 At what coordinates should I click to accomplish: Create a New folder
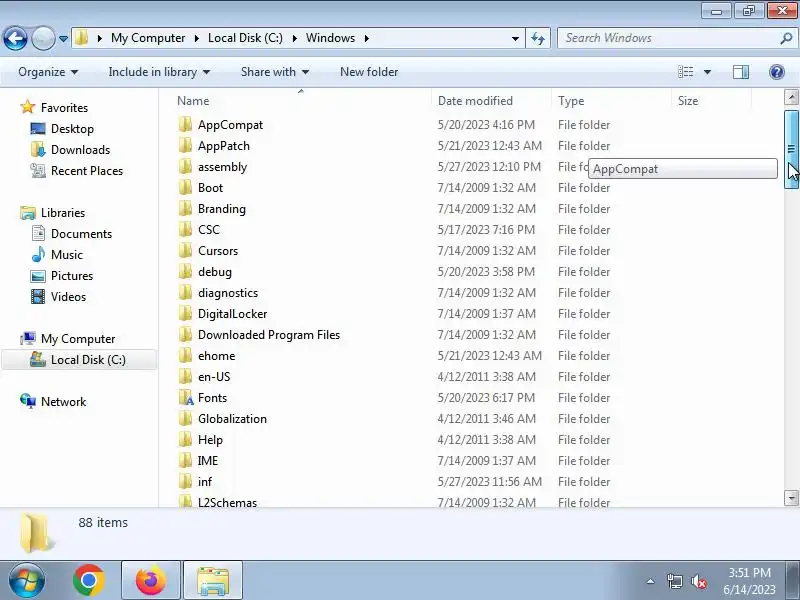click(x=369, y=72)
